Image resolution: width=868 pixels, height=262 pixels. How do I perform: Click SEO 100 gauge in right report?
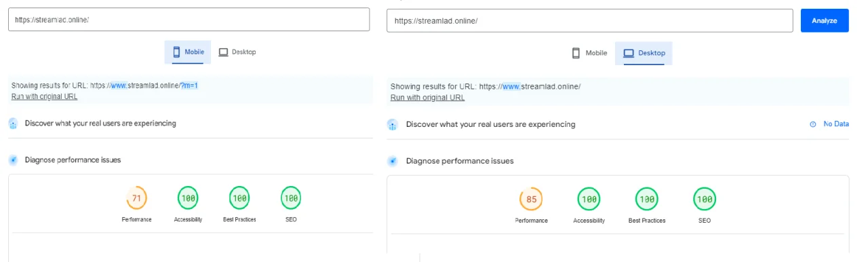(x=705, y=200)
